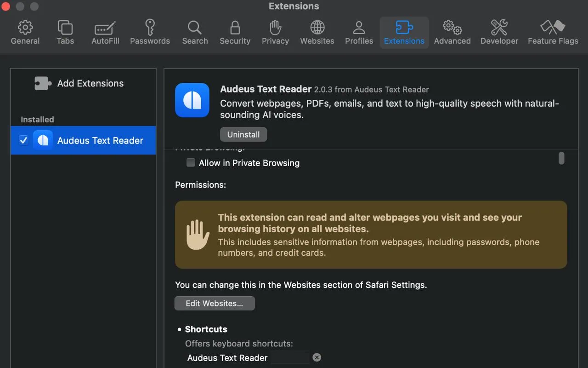Open the Feature Flags settings pane

click(553, 32)
